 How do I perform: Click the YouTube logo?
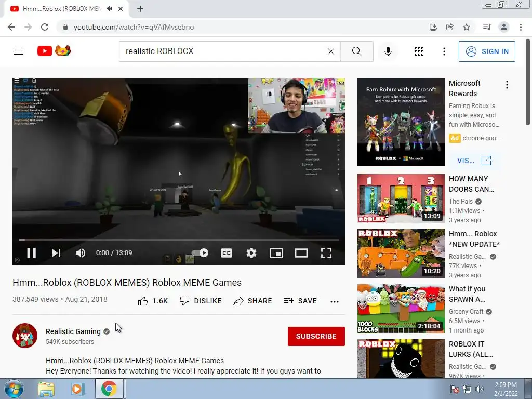click(x=54, y=51)
